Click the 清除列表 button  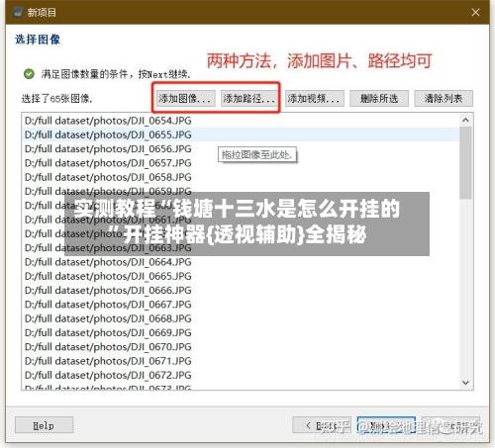[x=444, y=98]
